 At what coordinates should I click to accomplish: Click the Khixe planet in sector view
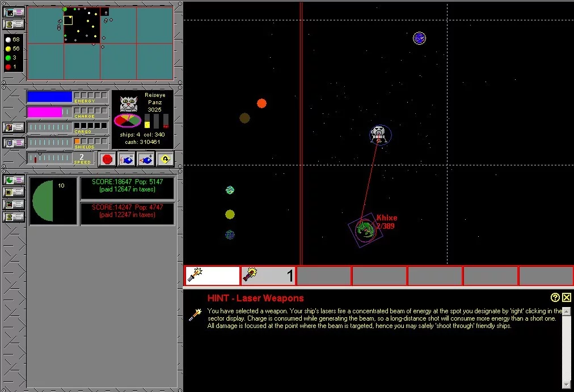click(365, 229)
